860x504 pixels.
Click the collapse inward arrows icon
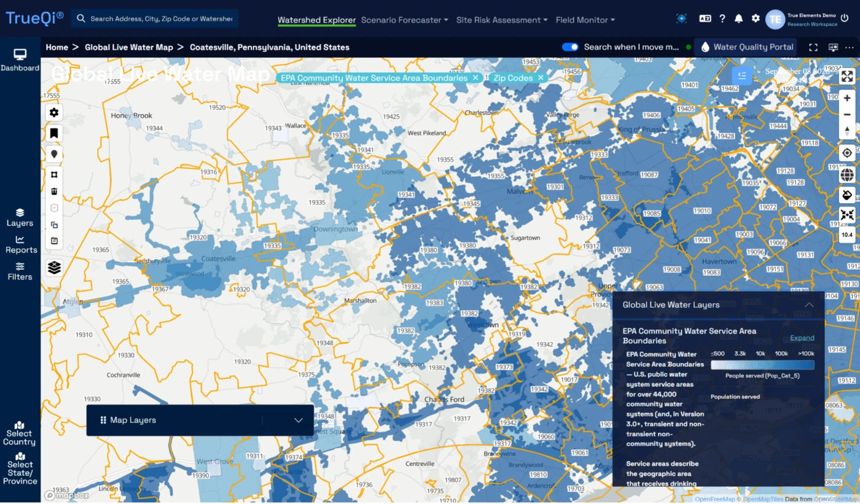(847, 215)
